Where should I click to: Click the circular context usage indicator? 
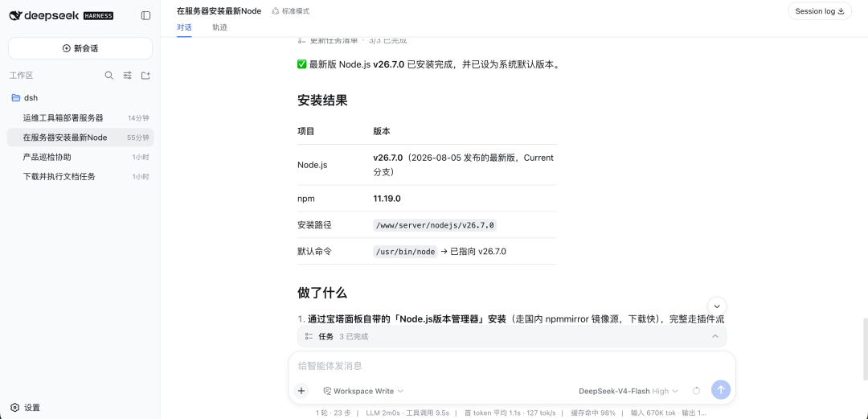click(696, 391)
